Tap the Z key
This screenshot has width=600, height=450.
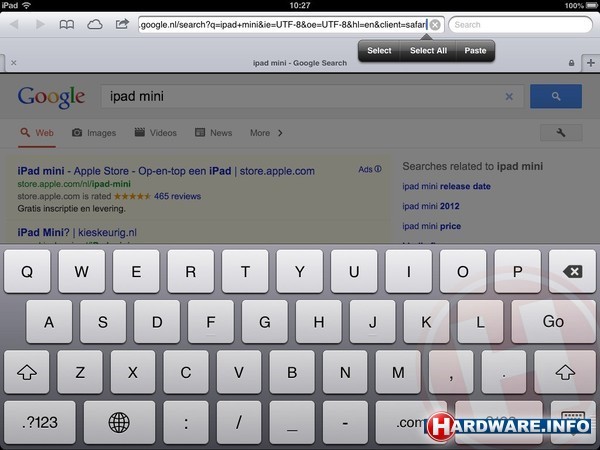[80, 372]
